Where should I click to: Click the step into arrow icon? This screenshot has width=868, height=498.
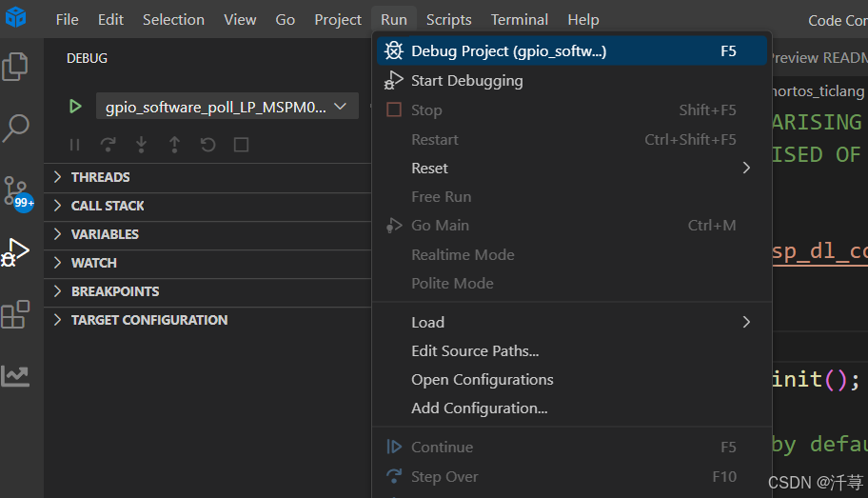(142, 145)
